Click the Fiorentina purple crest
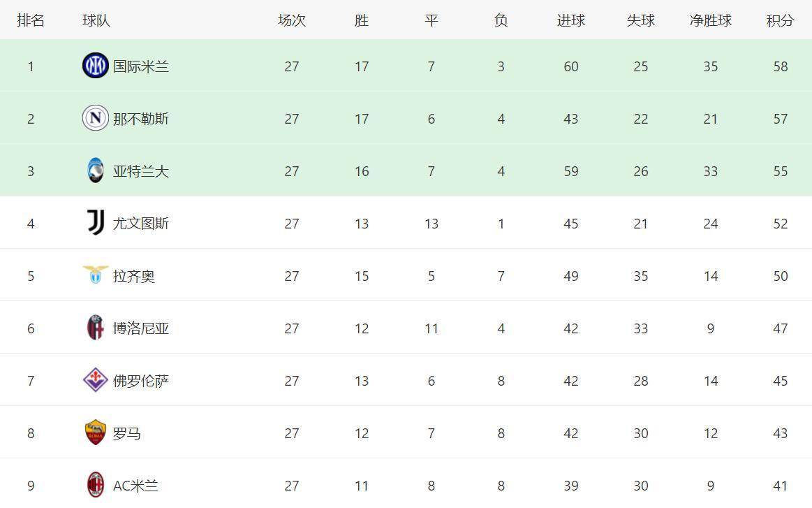 pos(95,380)
